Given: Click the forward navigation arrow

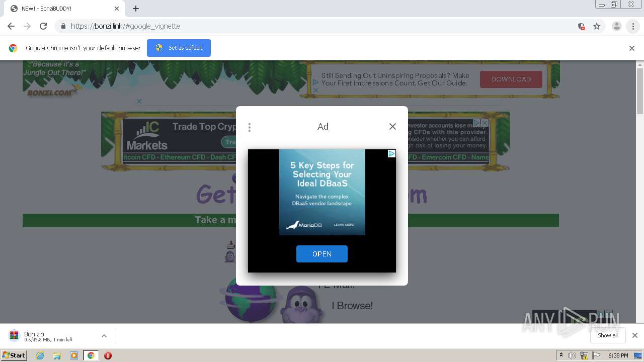Looking at the screenshot, I should [x=27, y=26].
